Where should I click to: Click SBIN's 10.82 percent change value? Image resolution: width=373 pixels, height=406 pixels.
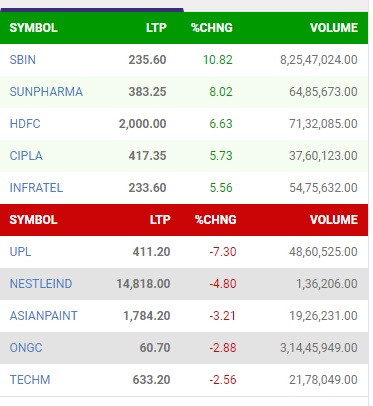(218, 60)
